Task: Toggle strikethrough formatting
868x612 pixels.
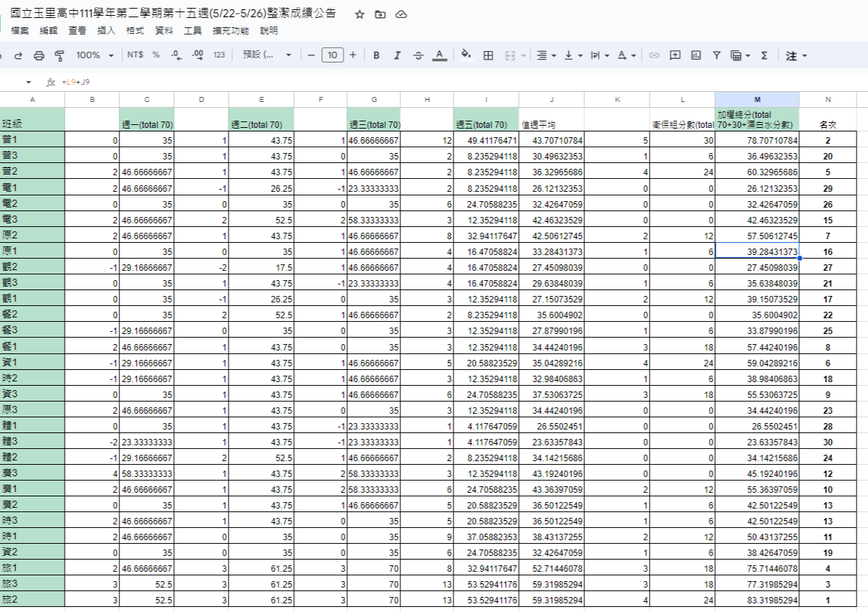Action: [x=418, y=55]
